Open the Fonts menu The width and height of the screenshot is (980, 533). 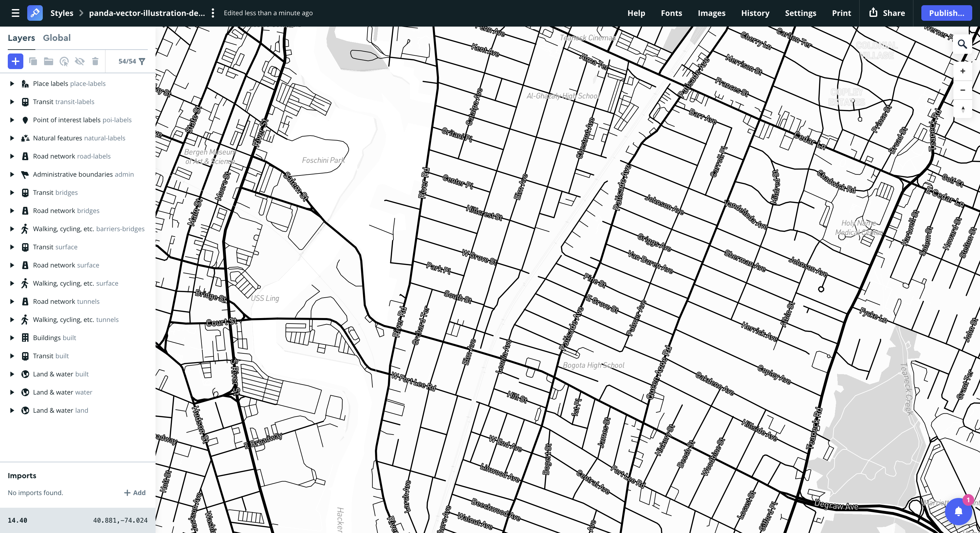coord(671,13)
